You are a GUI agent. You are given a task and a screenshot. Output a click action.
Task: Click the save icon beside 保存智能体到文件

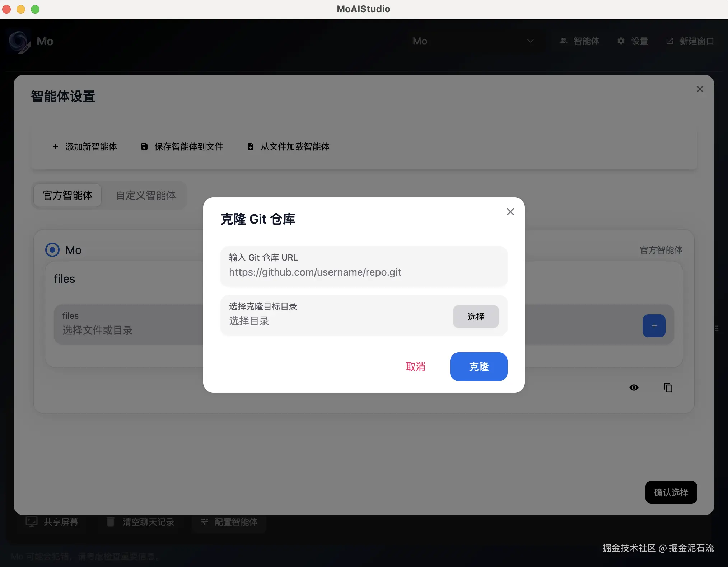[x=144, y=146]
